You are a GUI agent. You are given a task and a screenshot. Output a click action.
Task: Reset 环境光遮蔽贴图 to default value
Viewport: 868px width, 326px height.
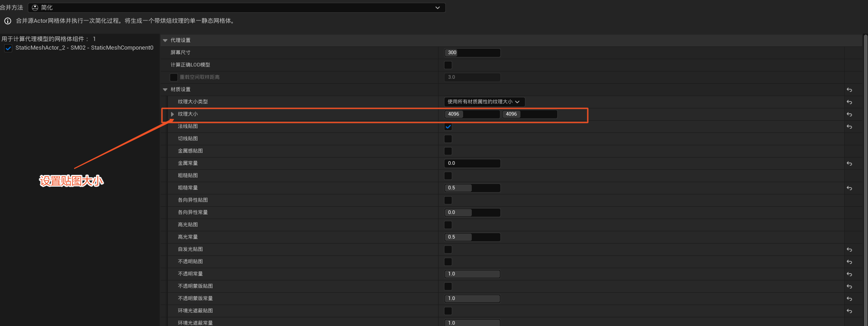849,311
